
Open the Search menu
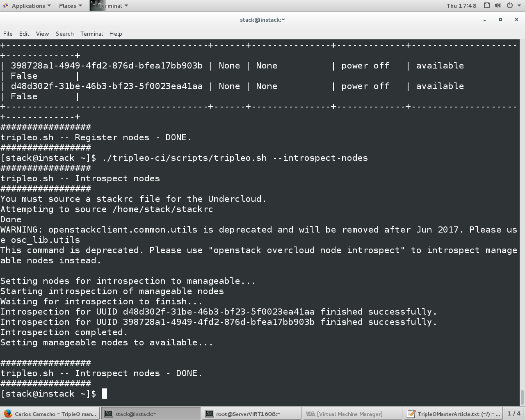click(64, 34)
